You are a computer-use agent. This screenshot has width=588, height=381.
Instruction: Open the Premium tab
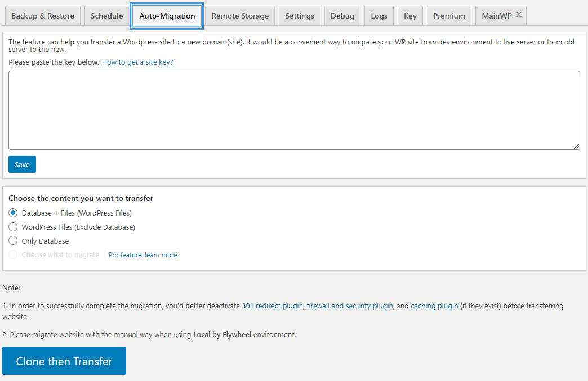click(x=449, y=16)
